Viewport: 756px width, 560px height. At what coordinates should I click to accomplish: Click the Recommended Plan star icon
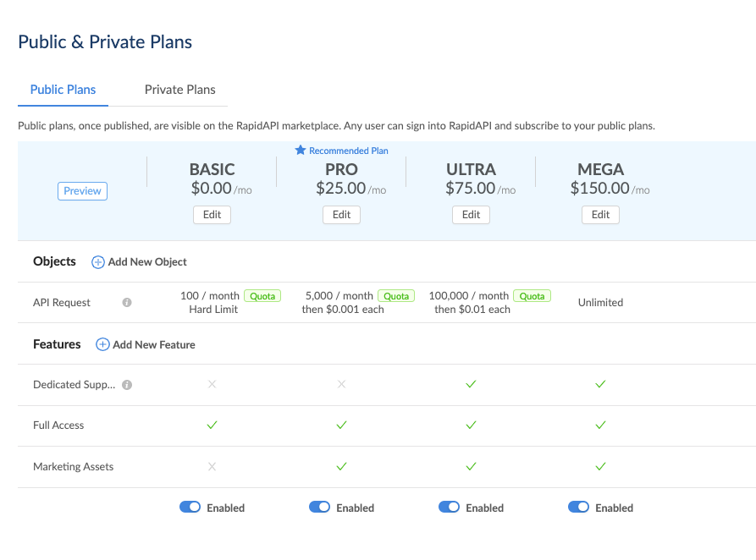(x=300, y=151)
